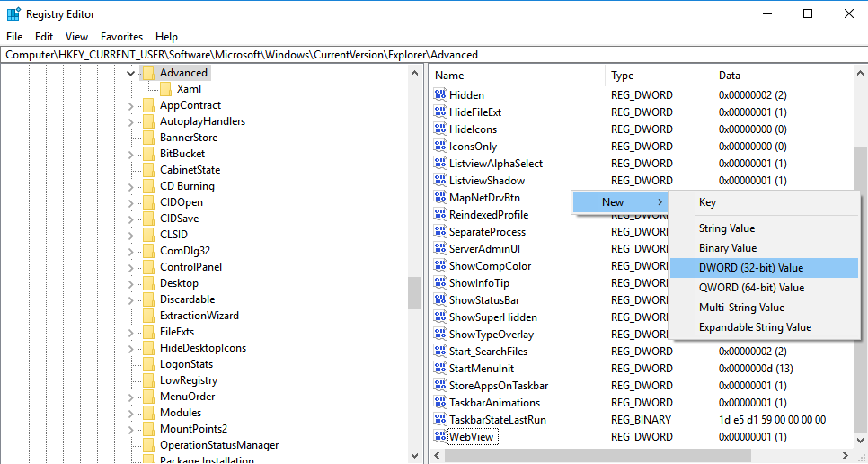
Task: Click the Start_SearchFiles value icon
Action: pos(440,352)
